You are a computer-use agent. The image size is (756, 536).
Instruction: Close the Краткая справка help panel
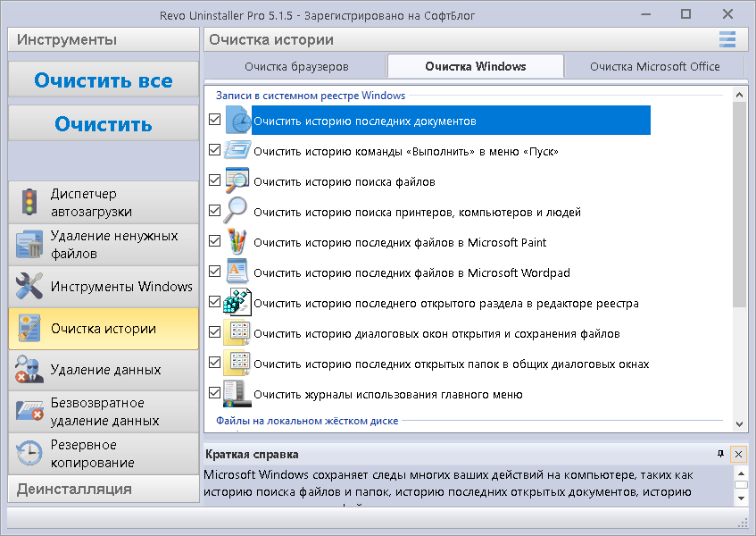pyautogui.click(x=738, y=454)
